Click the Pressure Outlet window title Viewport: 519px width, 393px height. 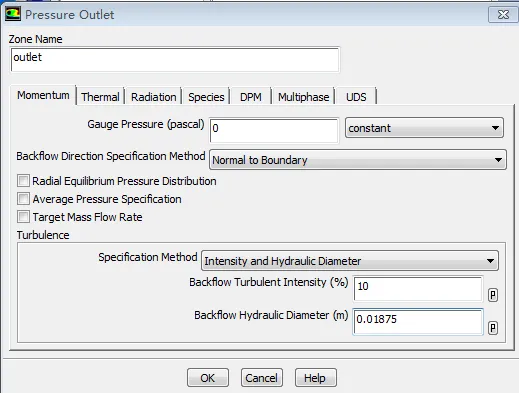(70, 15)
